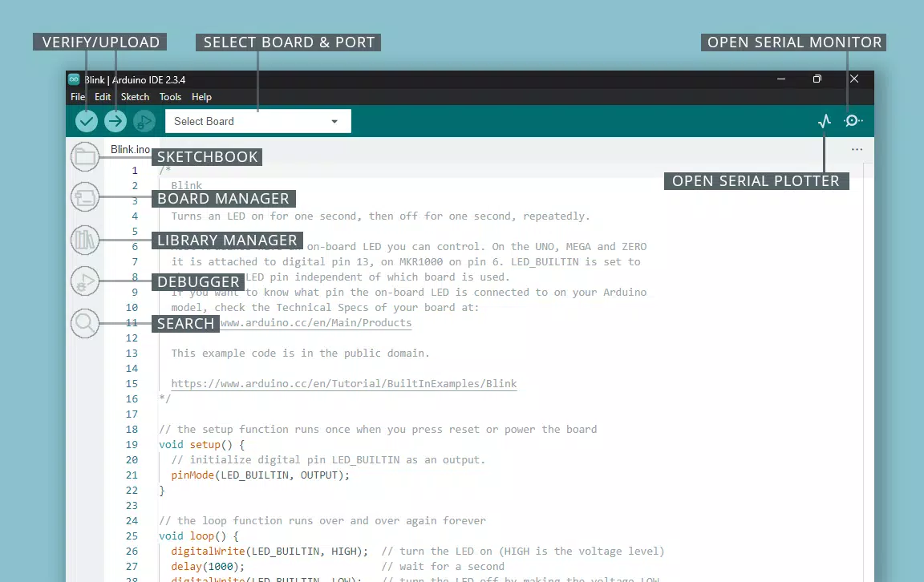Maximize the Arduino IDE window
Image resolution: width=924 pixels, height=582 pixels.
(817, 79)
